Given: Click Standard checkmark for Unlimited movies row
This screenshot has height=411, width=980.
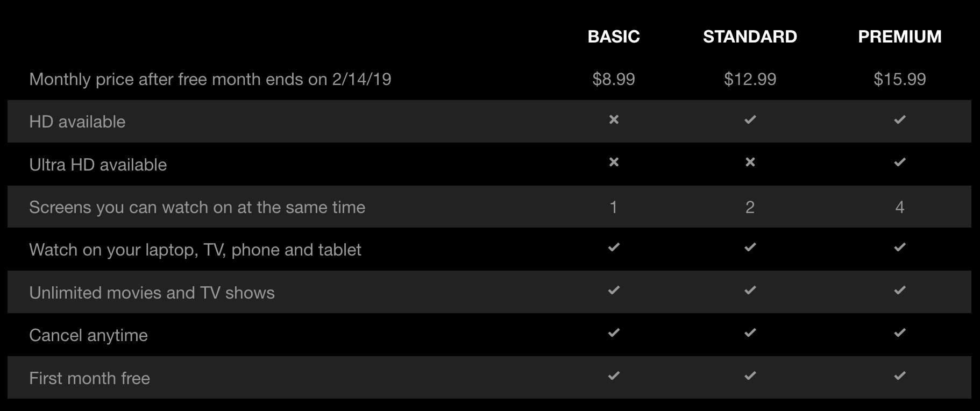Looking at the screenshot, I should click(750, 290).
